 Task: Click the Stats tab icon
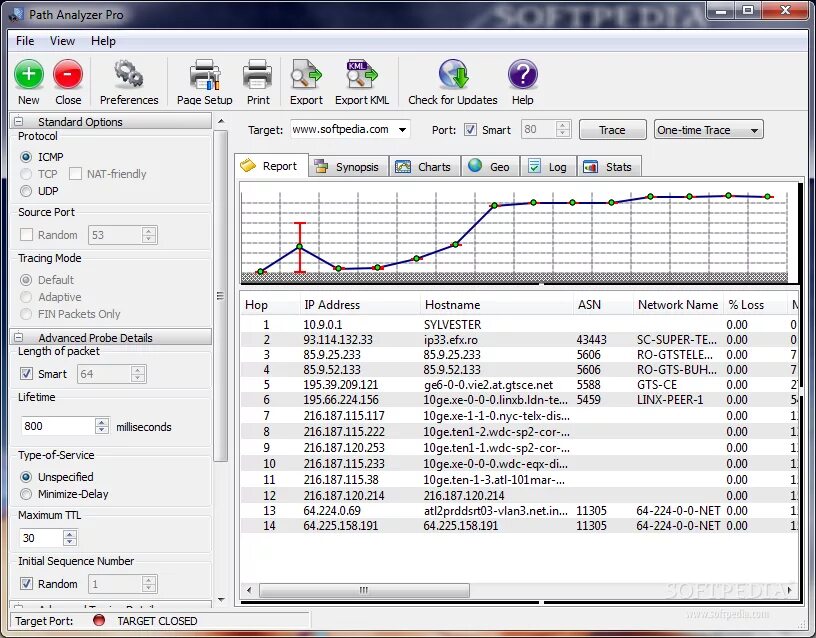tap(590, 167)
